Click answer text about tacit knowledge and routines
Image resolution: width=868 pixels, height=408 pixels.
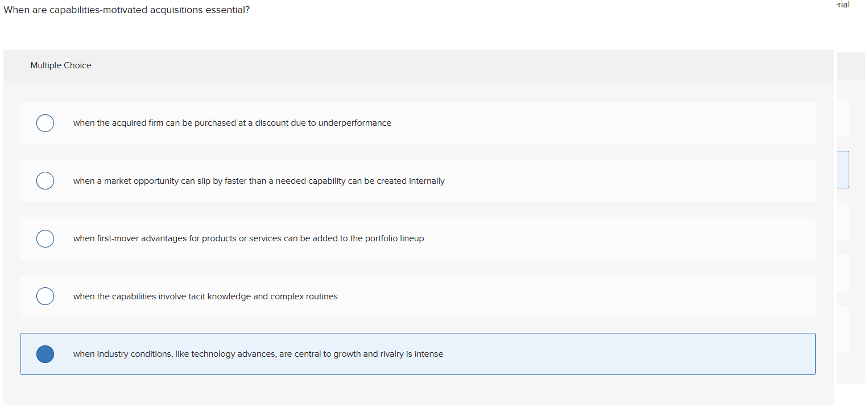point(205,296)
